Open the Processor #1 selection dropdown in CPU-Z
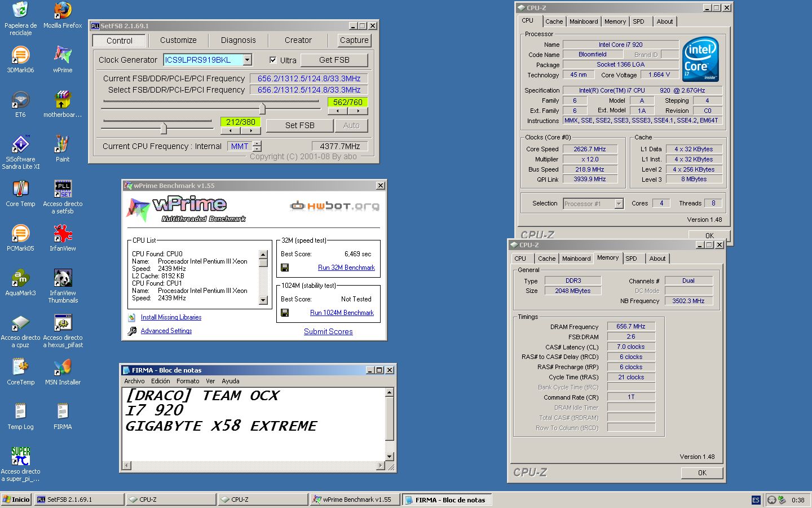 click(619, 204)
